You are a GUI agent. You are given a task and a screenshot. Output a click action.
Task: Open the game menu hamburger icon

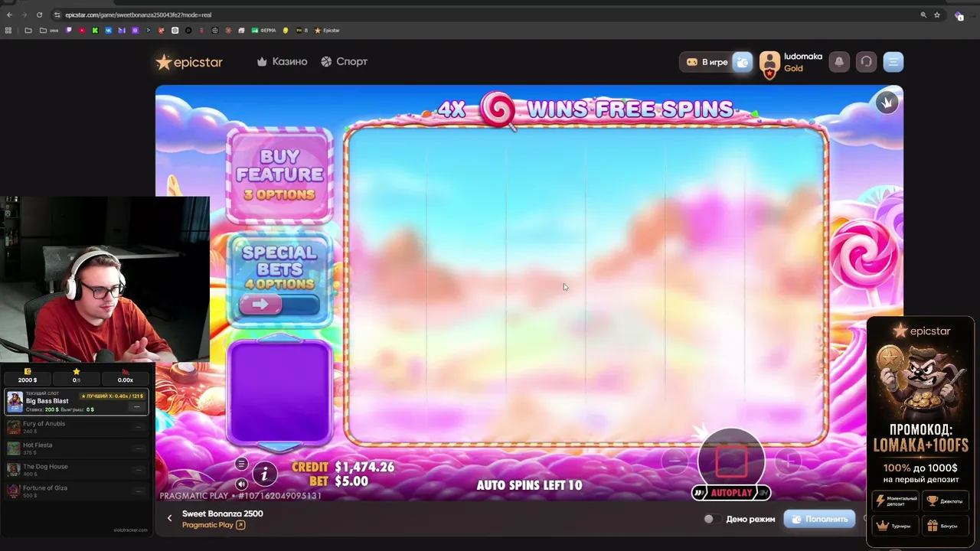point(241,464)
